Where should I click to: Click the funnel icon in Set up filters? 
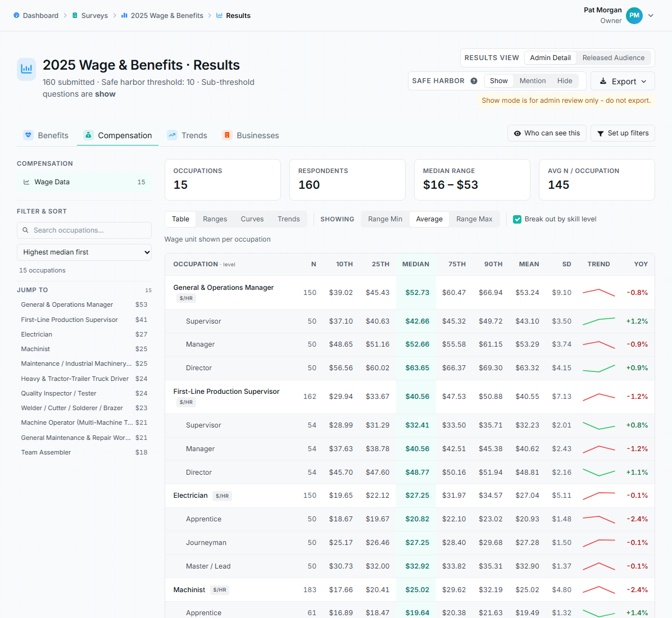tap(601, 134)
